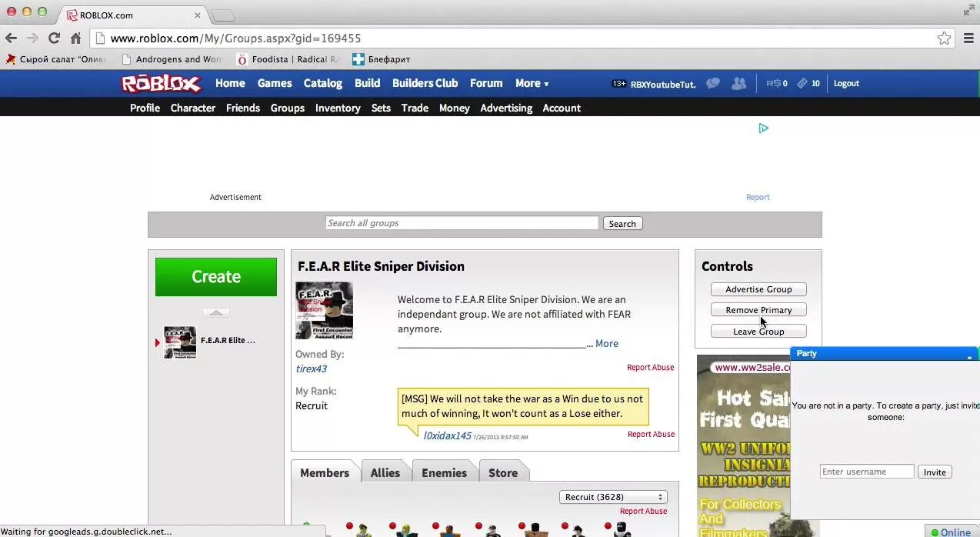
Task: Click the Leave Group button
Action: pos(758,332)
